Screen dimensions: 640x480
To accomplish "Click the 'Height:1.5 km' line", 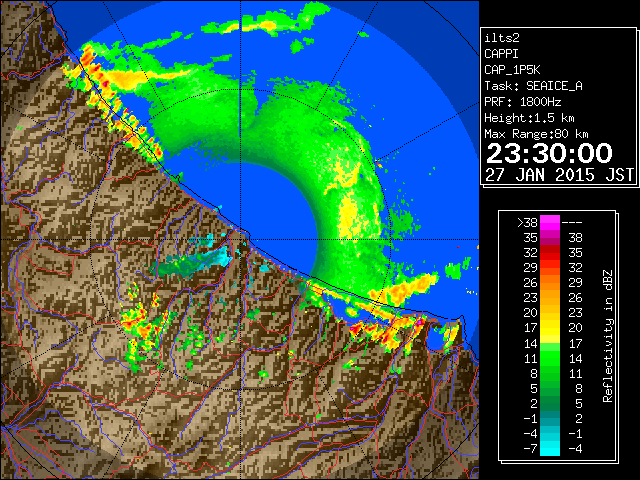I will tap(529, 118).
